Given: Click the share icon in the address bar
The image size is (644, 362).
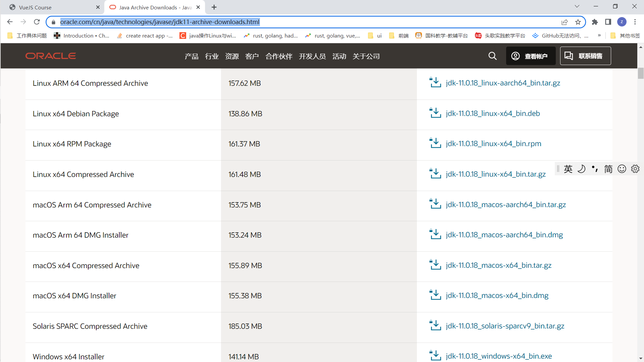Looking at the screenshot, I should [x=565, y=22].
